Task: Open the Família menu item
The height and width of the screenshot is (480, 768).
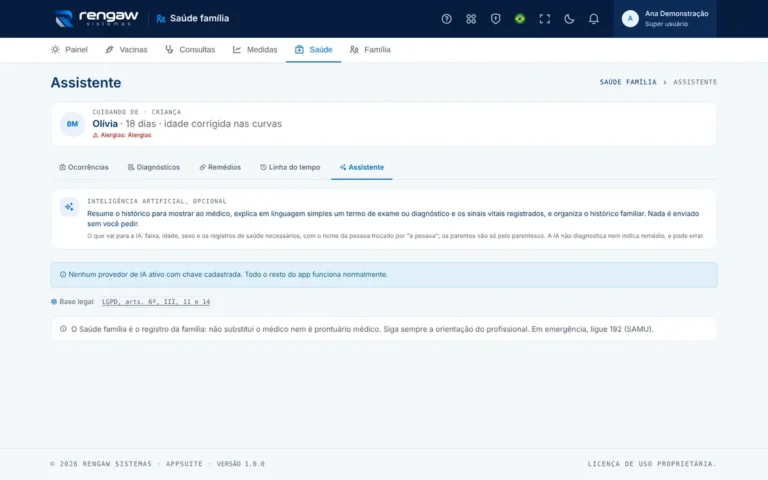Action: (370, 49)
